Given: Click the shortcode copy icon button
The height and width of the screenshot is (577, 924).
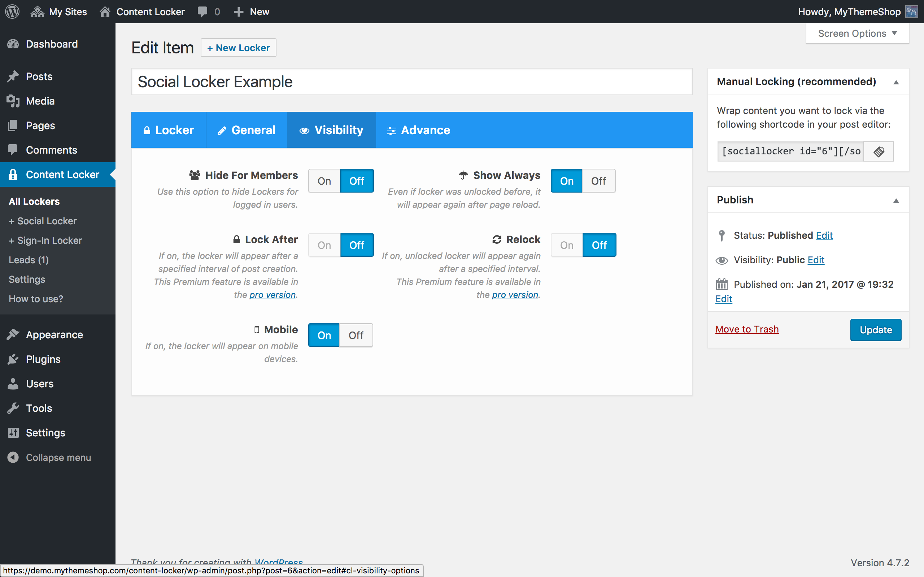Looking at the screenshot, I should (x=879, y=151).
